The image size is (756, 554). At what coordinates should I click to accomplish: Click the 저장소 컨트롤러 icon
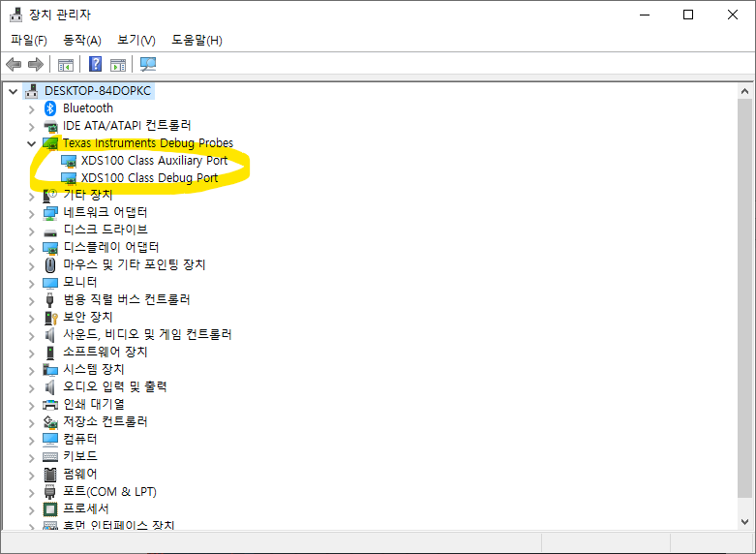coord(50,422)
